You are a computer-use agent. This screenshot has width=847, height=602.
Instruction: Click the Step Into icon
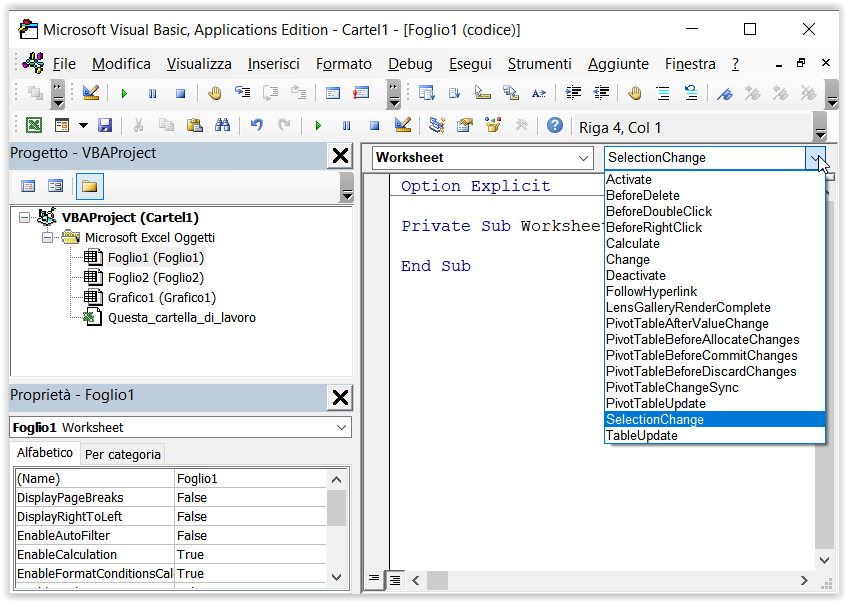coord(242,93)
